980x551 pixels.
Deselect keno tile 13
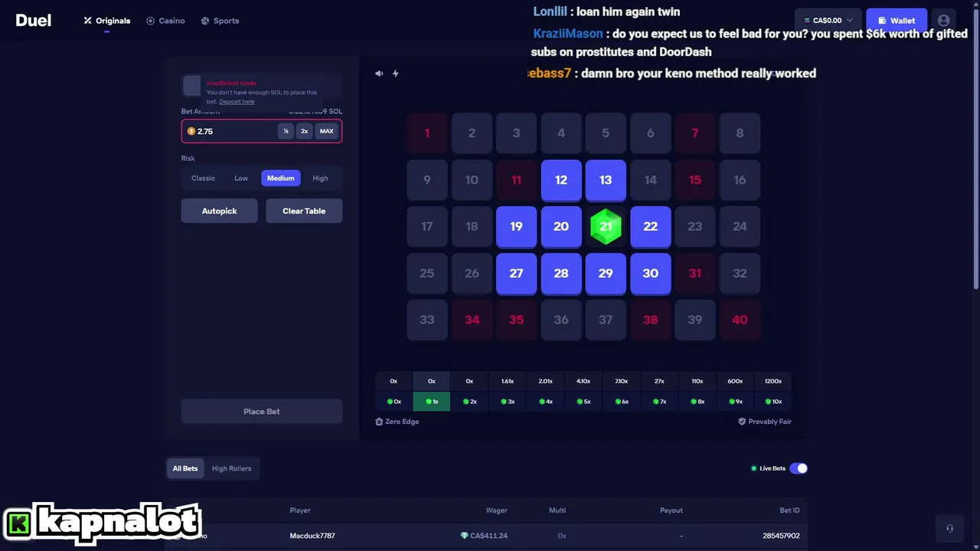606,180
